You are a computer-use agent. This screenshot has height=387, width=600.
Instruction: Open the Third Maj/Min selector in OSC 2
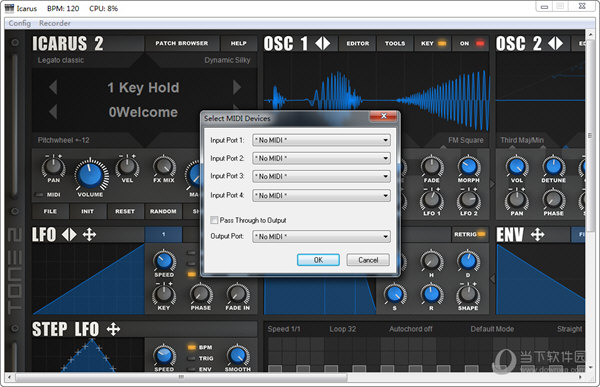pyautogui.click(x=522, y=140)
